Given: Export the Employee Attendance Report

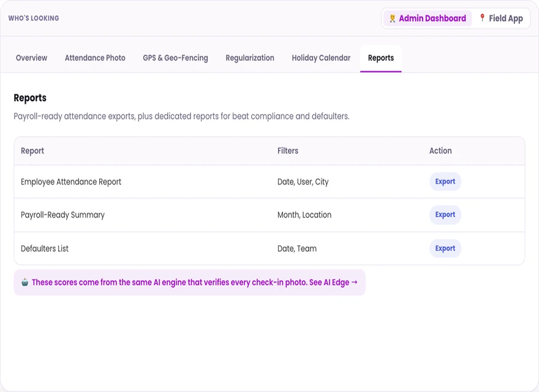Looking at the screenshot, I should [445, 181].
